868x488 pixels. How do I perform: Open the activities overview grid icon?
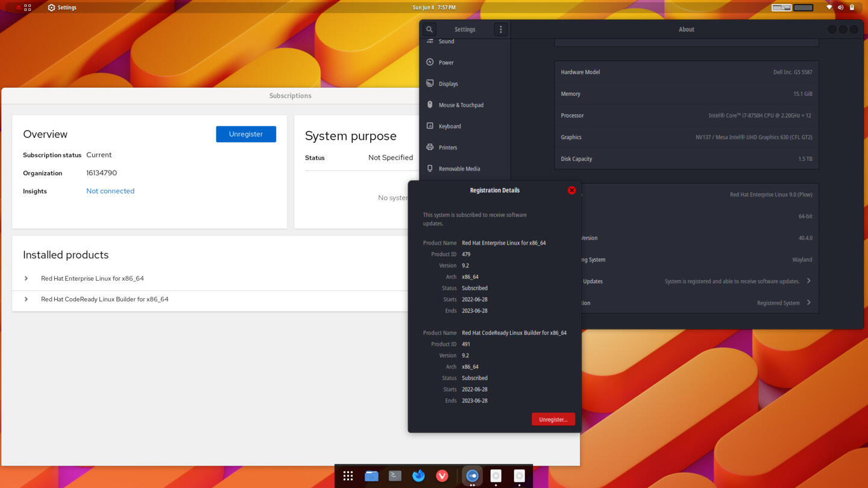click(x=28, y=7)
